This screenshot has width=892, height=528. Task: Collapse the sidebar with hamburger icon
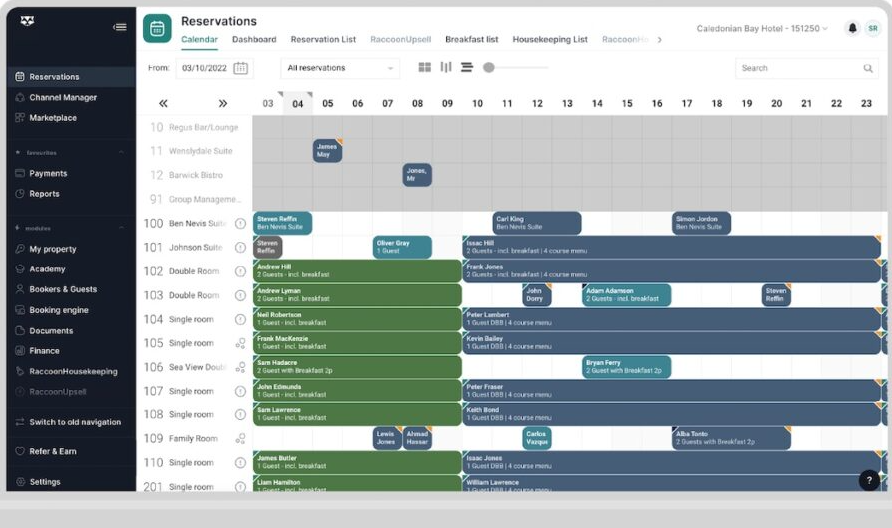(119, 27)
